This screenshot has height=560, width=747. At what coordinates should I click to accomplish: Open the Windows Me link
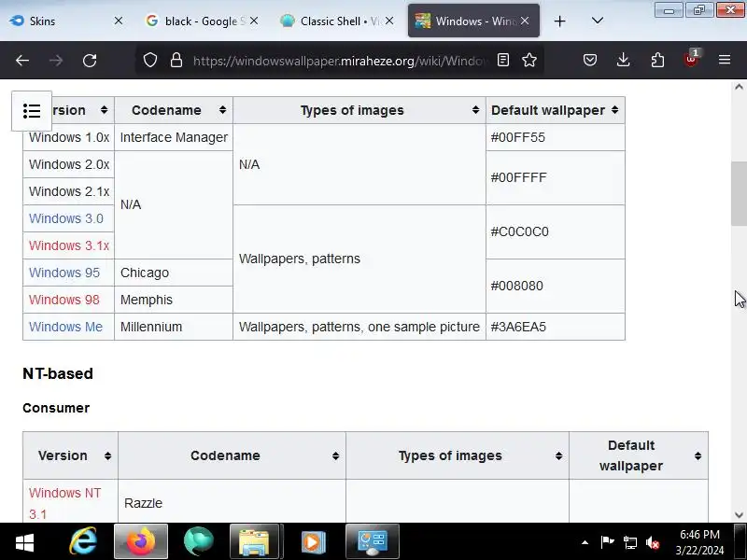pyautogui.click(x=65, y=328)
